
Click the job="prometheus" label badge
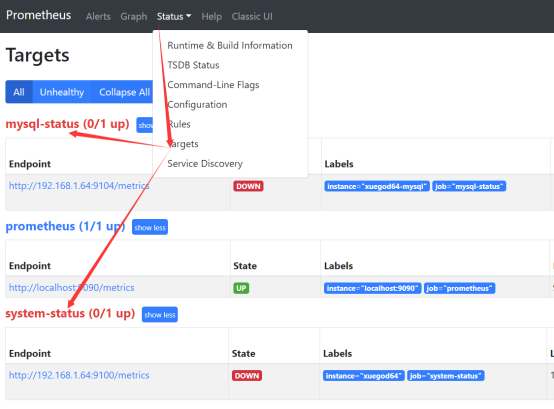point(459,288)
